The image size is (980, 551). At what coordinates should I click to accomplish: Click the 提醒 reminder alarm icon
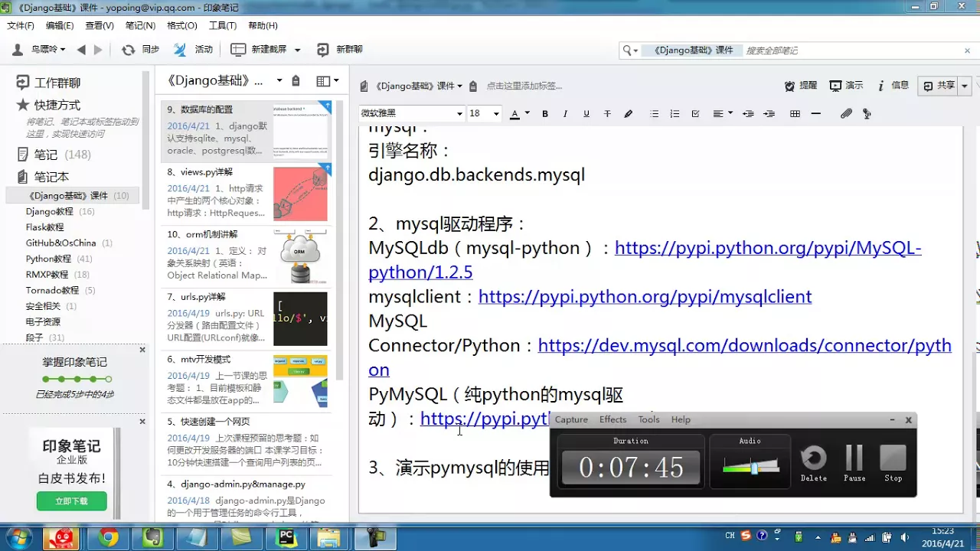point(790,86)
